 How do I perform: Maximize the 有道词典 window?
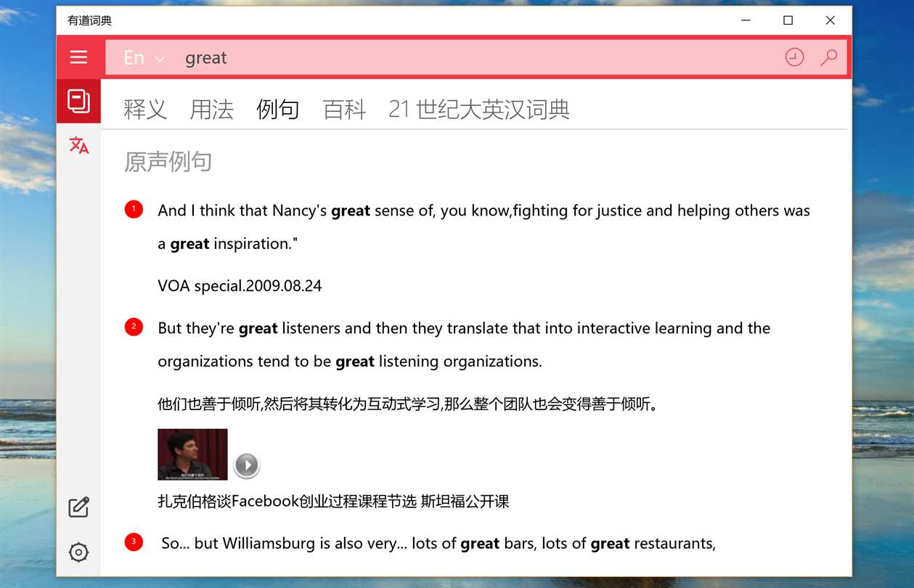pos(788,20)
